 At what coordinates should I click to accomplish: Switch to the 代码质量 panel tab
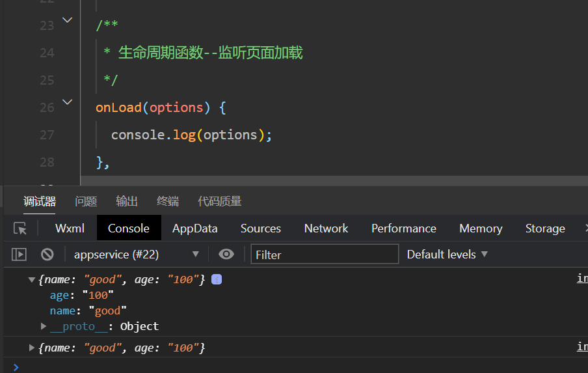point(219,202)
